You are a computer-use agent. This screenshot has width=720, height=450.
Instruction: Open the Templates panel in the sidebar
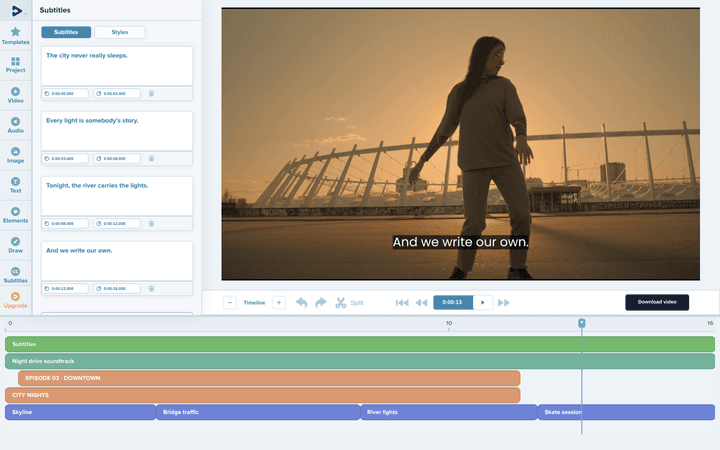pyautogui.click(x=16, y=36)
